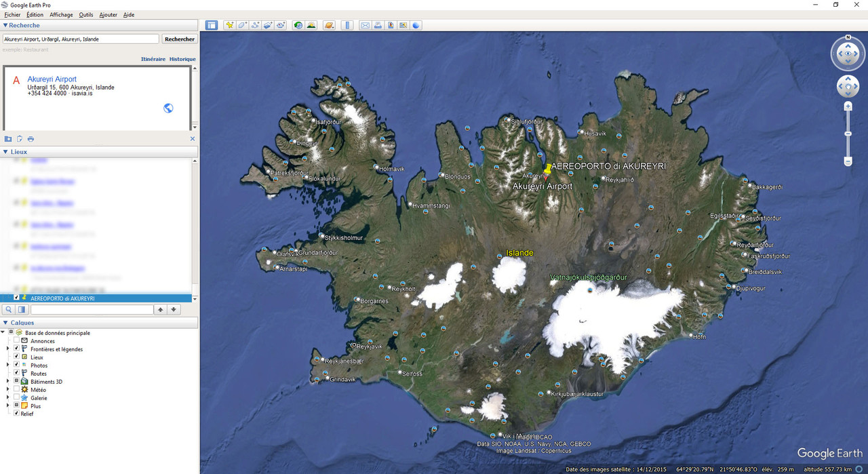Show the ruler measuring tool

[x=347, y=25]
